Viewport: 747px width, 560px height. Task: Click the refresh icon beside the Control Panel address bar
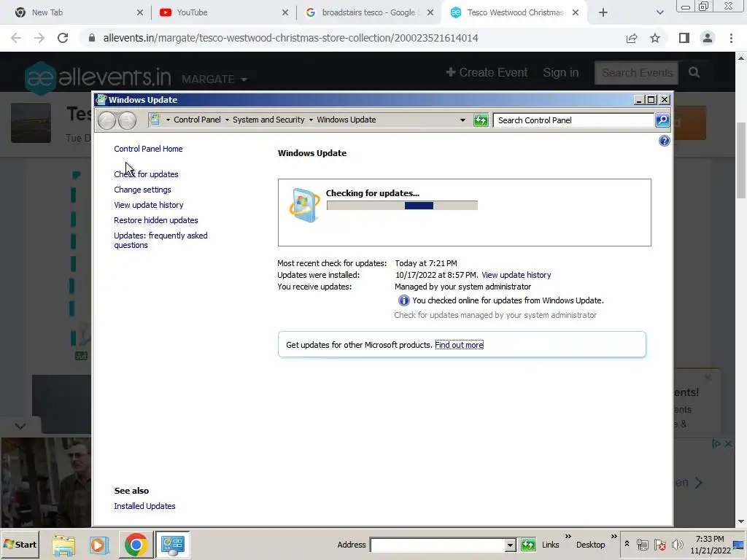pyautogui.click(x=481, y=120)
